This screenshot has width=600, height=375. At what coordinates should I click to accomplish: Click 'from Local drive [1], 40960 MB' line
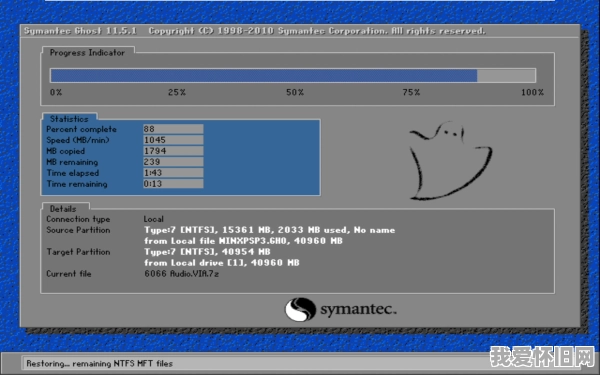click(222, 262)
